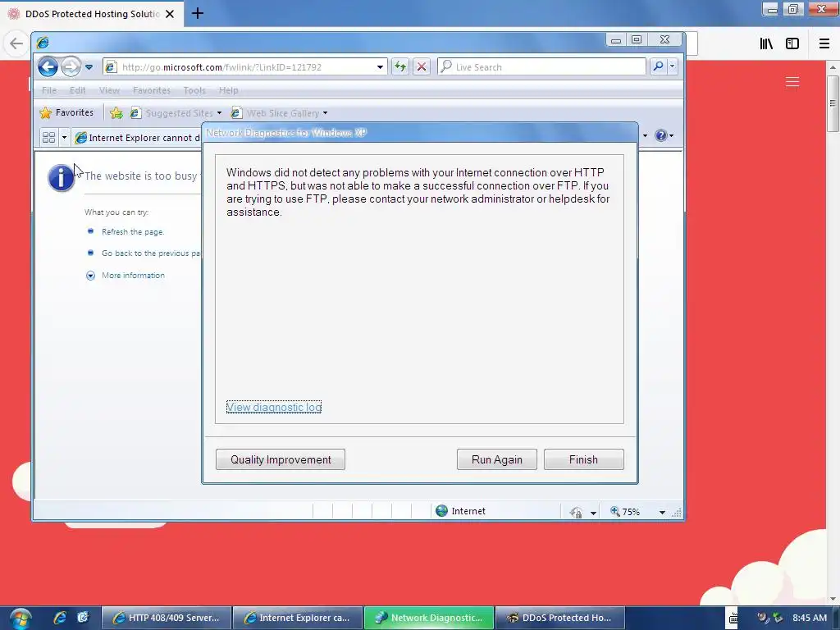Image resolution: width=840 pixels, height=630 pixels.
Task: Click the Run Again button
Action: click(x=496, y=459)
